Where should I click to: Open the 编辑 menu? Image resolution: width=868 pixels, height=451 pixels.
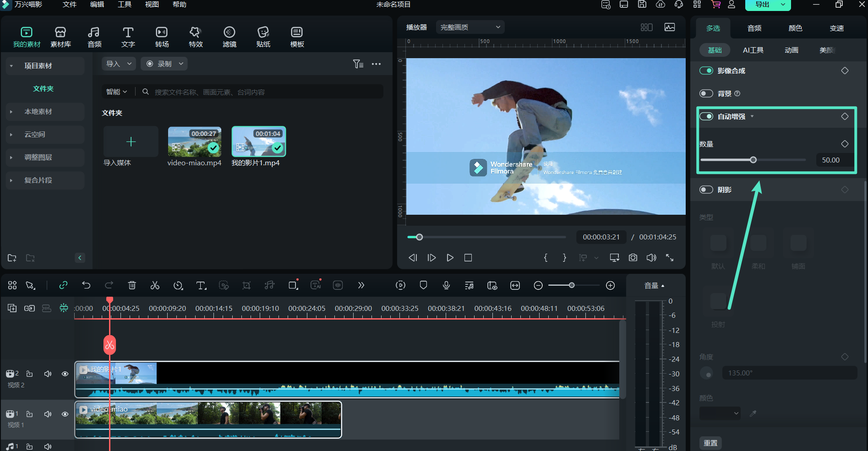(x=97, y=5)
